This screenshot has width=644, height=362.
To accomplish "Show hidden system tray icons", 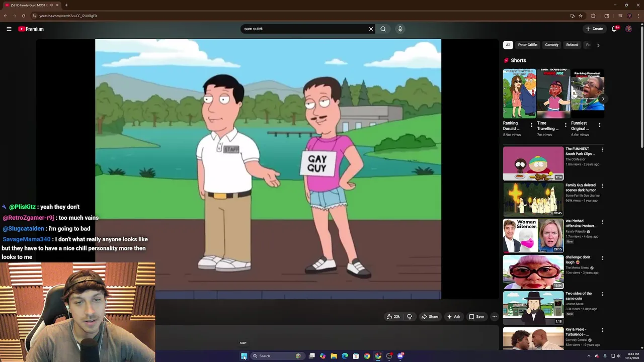I will pos(589,356).
